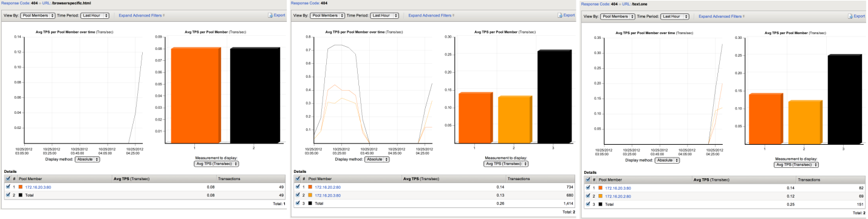This screenshot has width=868, height=219.
Task: Uncheck 172.16.20.3:80 row in browserspecific.html panel
Action: [x=7, y=187]
